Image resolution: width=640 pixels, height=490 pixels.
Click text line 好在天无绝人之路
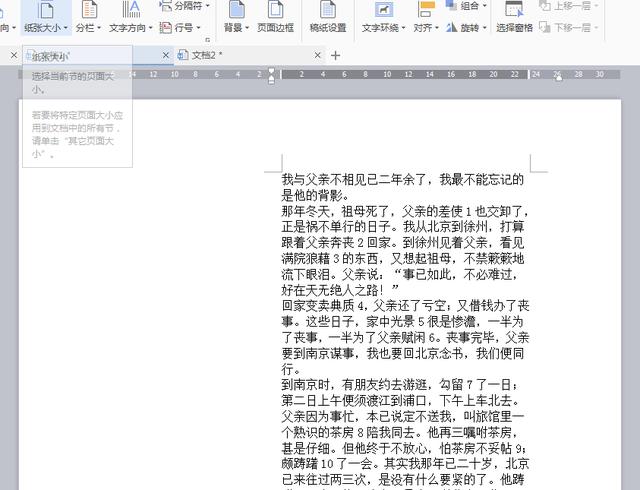[340, 290]
